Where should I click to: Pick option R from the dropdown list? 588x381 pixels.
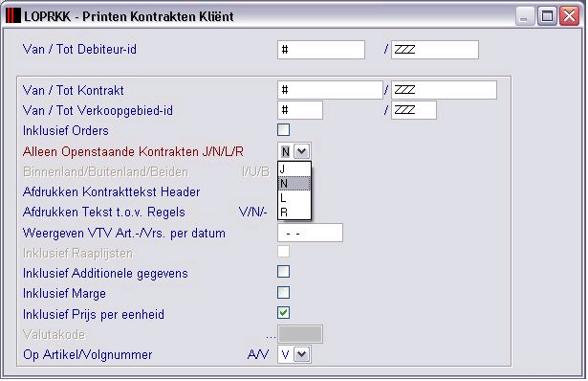coord(294,213)
